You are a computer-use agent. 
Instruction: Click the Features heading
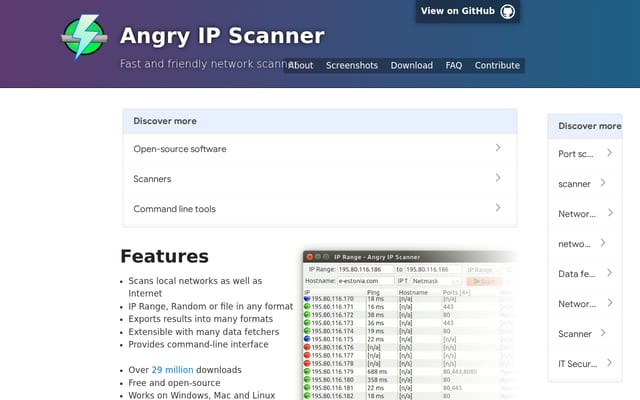pos(164,256)
